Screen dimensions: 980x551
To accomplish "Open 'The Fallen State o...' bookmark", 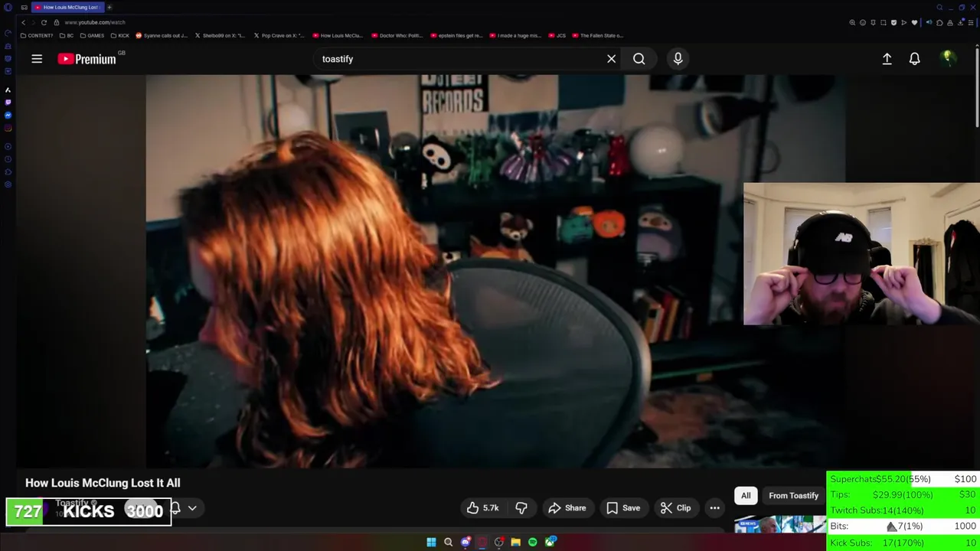I will click(597, 35).
